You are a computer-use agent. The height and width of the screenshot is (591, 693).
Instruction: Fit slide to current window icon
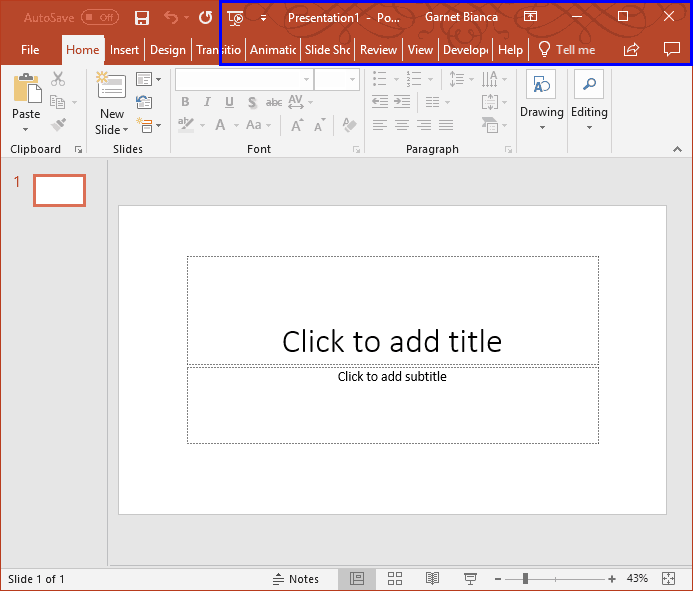(x=668, y=578)
